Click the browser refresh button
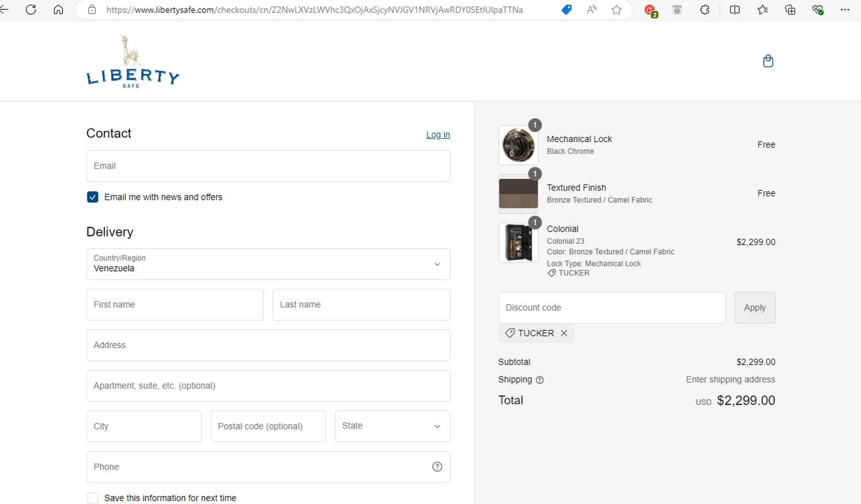861x504 pixels. 31,10
